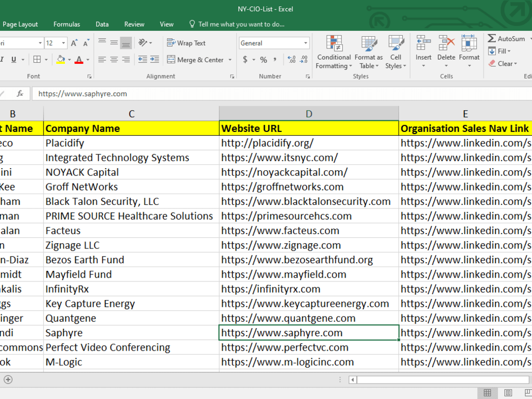Align text left

click(102, 60)
